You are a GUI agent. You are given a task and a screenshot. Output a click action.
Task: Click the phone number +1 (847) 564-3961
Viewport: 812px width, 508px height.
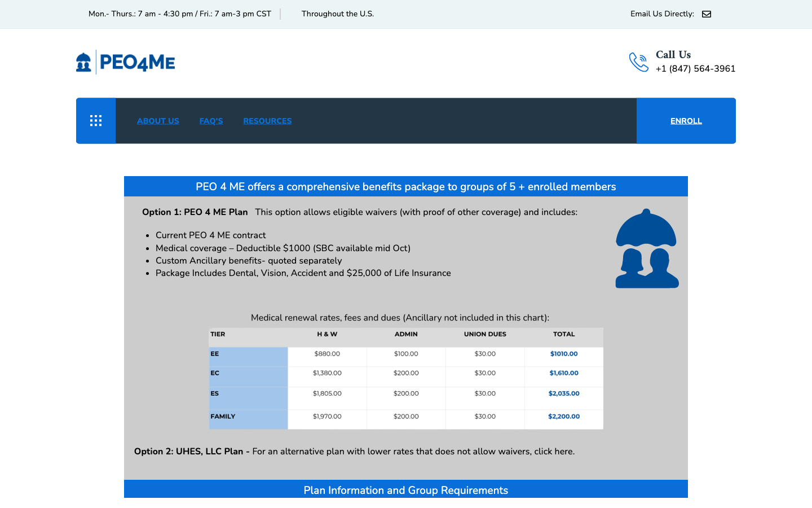pos(695,69)
